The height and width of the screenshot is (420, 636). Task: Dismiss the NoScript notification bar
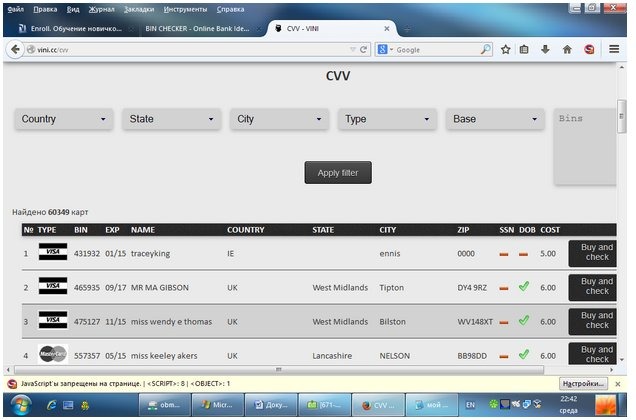click(618, 384)
